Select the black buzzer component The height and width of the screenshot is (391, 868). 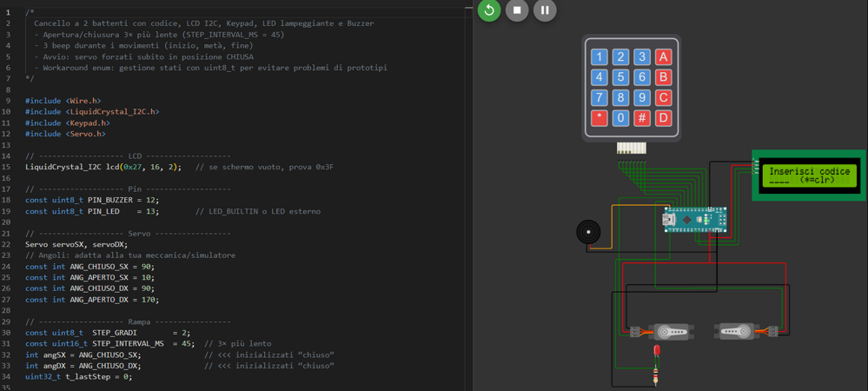[588, 232]
